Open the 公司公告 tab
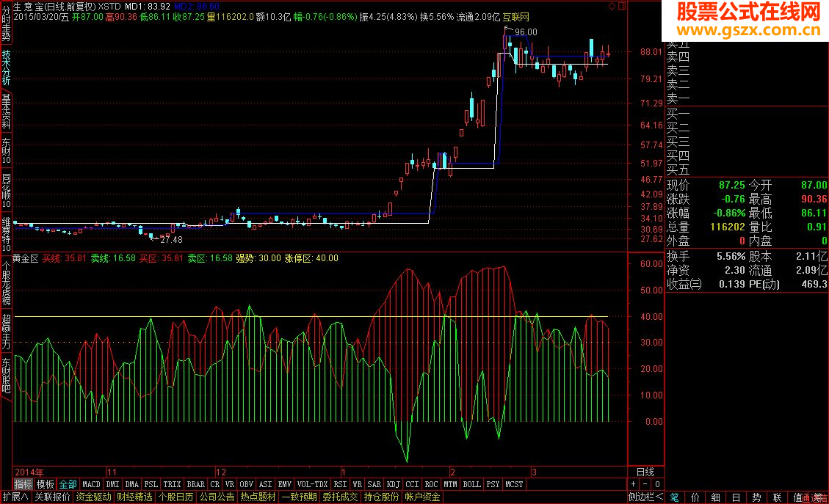Viewport: 829px width, 504px height. click(x=217, y=497)
